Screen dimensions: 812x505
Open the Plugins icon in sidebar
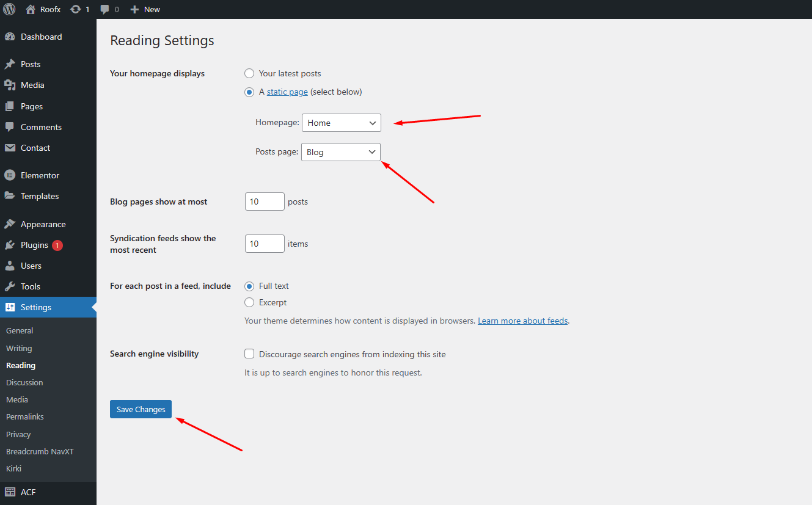coord(10,245)
